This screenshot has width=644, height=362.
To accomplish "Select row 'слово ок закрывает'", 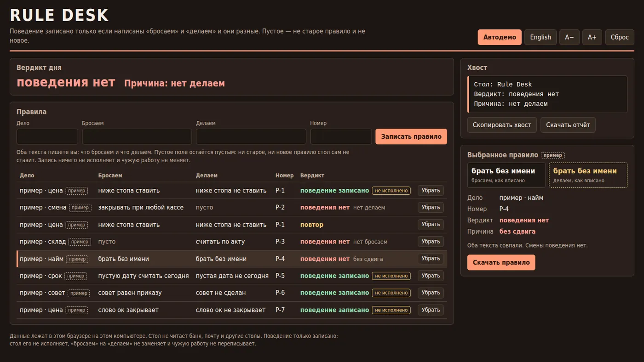I will tap(232, 310).
